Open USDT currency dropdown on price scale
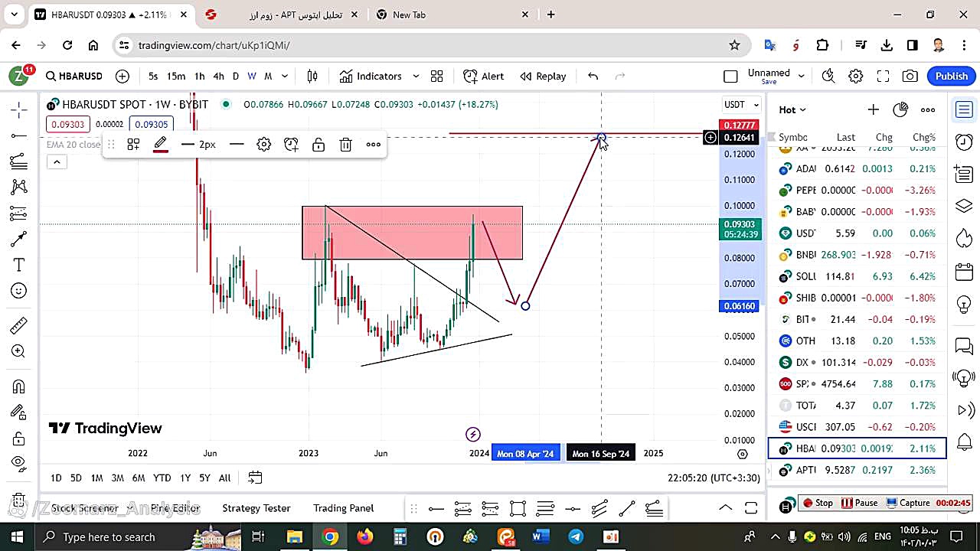 (741, 104)
